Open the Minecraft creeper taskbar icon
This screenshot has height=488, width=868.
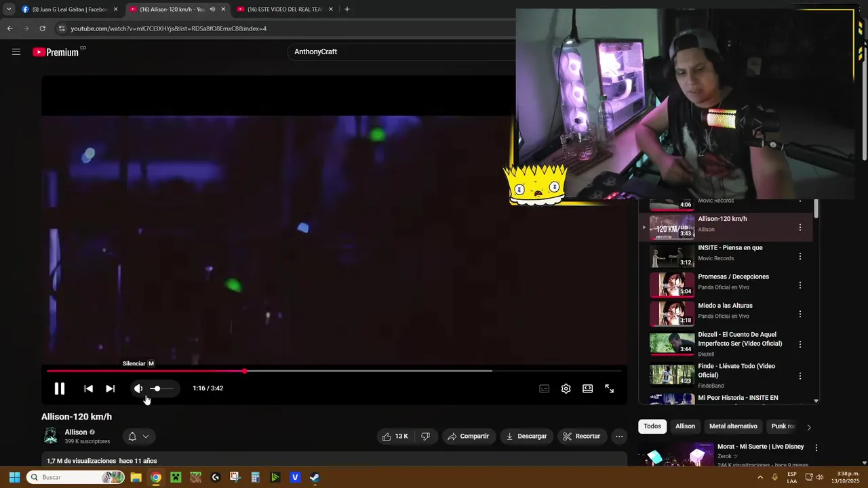click(176, 477)
